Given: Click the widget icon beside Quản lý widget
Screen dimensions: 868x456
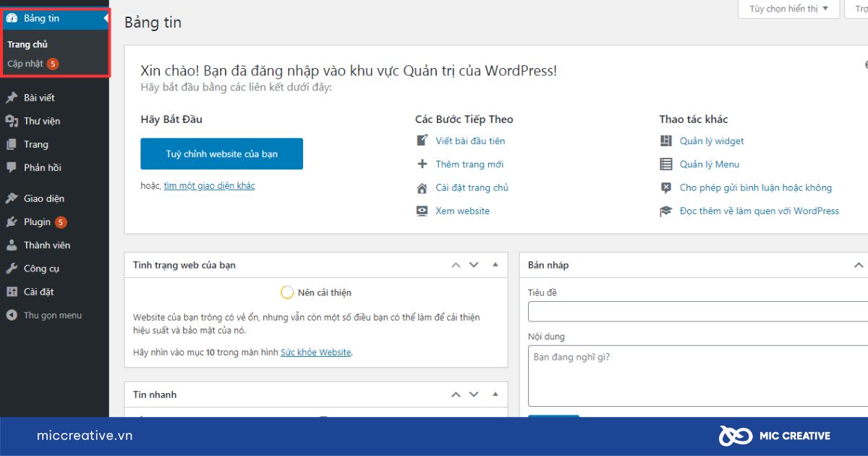Looking at the screenshot, I should 666,140.
